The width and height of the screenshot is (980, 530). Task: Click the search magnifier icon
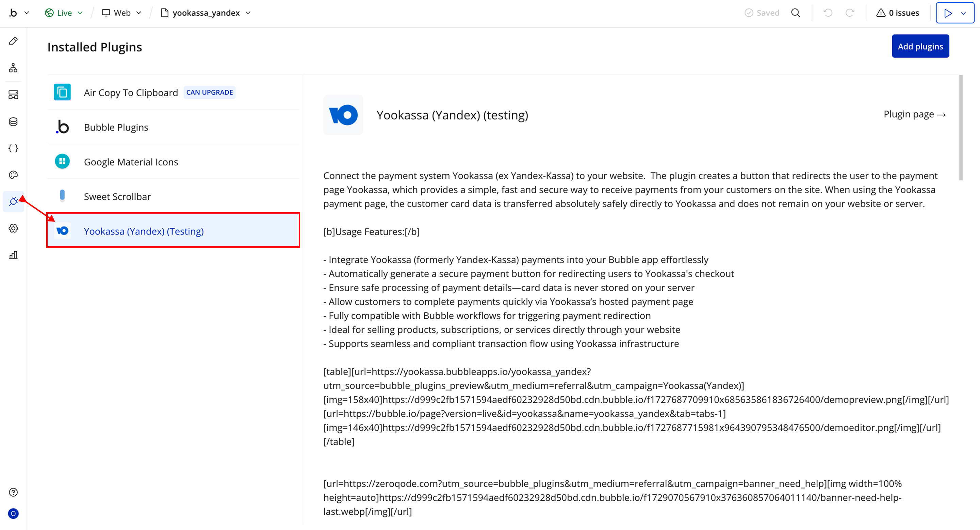tap(796, 13)
